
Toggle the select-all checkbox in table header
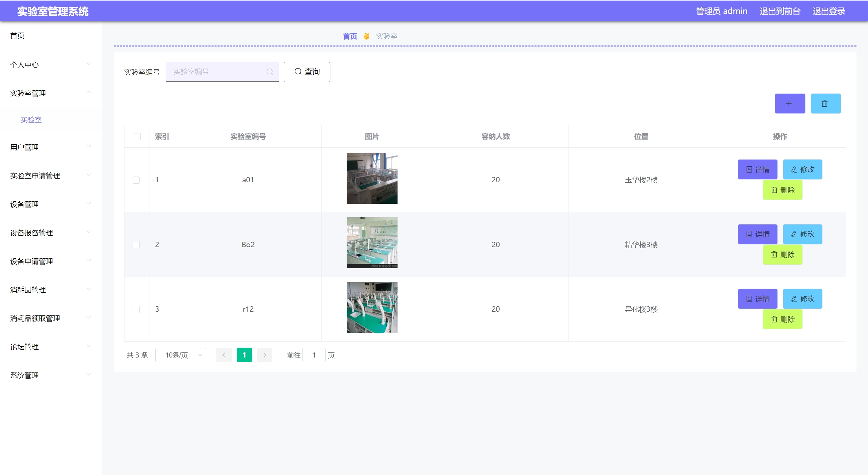(x=137, y=136)
